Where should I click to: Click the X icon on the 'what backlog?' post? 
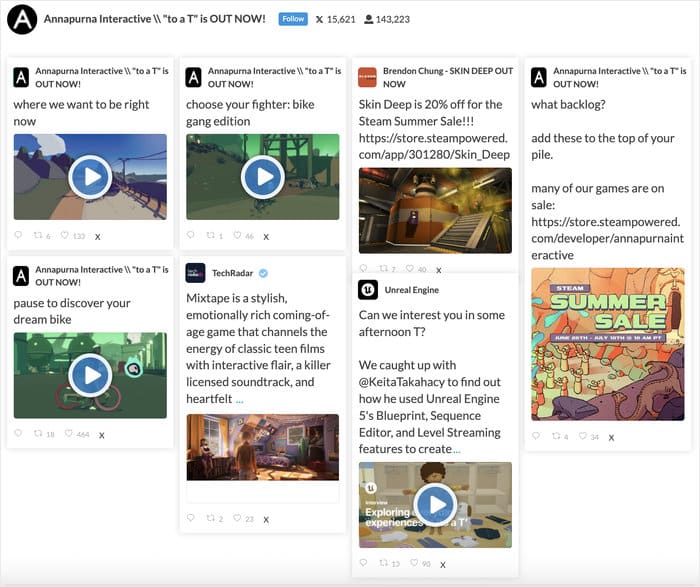611,437
